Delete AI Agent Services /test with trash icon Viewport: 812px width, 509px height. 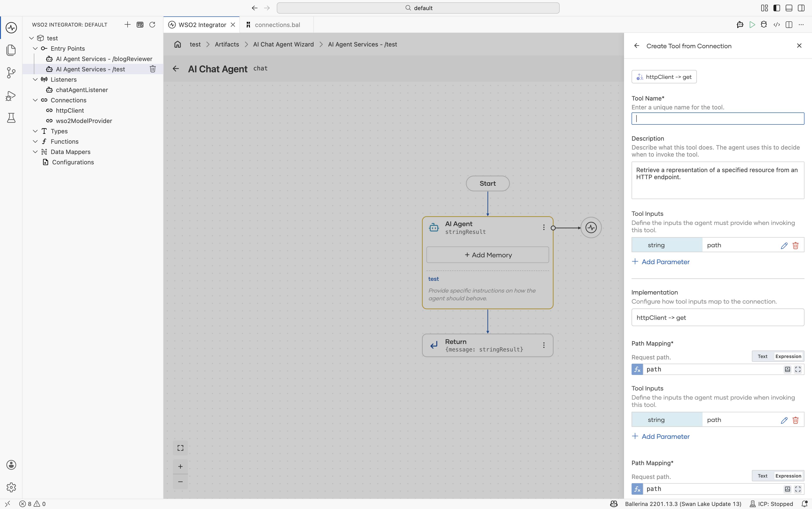click(x=152, y=69)
